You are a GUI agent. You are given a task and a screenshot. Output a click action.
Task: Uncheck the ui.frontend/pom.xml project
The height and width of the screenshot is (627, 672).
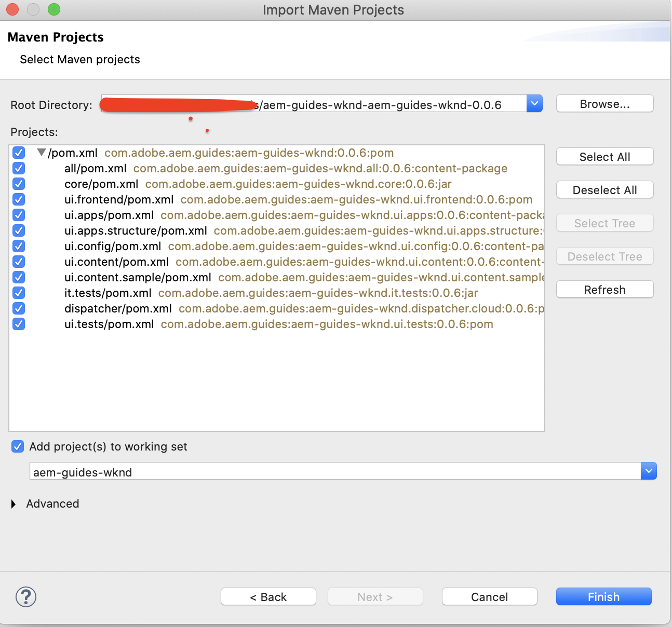pyautogui.click(x=18, y=199)
